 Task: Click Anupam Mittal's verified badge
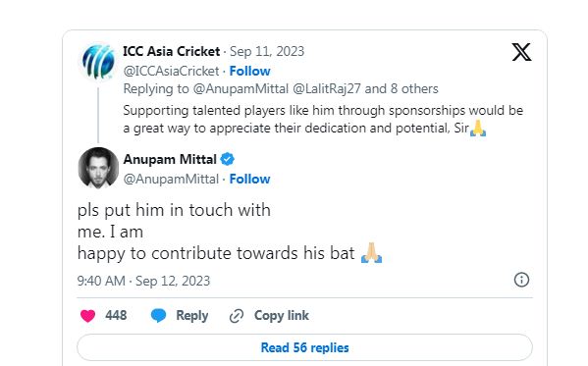[228, 159]
